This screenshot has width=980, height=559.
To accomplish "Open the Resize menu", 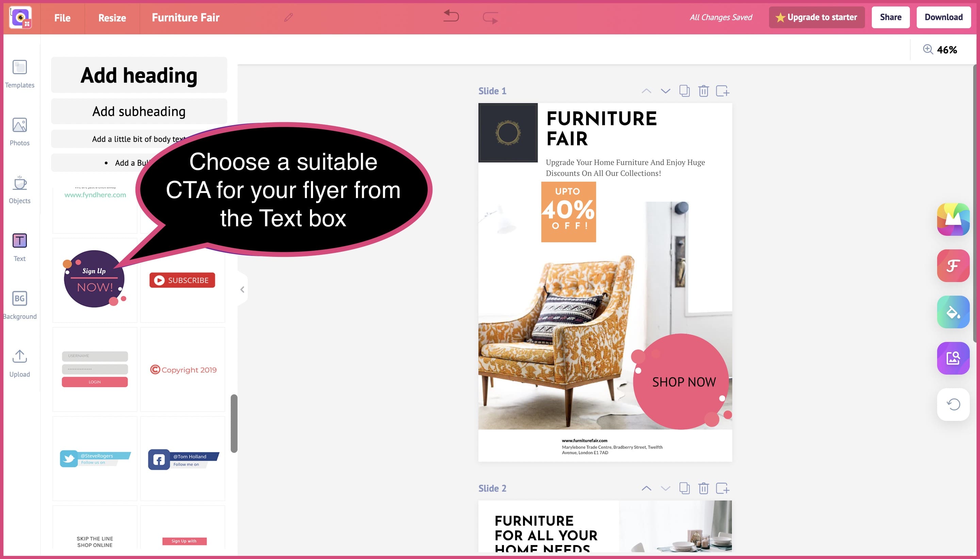I will 112,17.
